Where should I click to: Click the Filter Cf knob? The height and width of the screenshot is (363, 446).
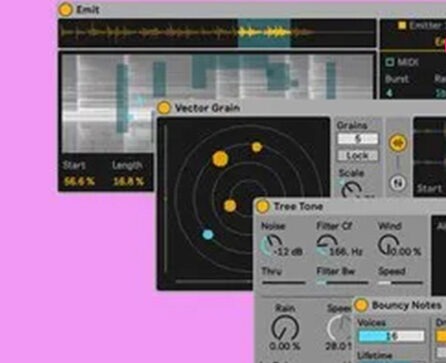[327, 245]
